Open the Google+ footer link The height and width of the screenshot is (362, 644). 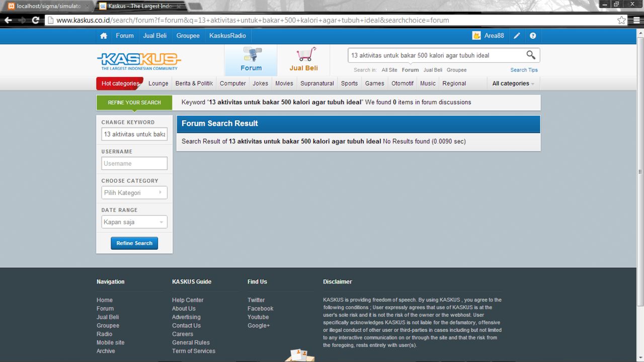[x=259, y=326]
